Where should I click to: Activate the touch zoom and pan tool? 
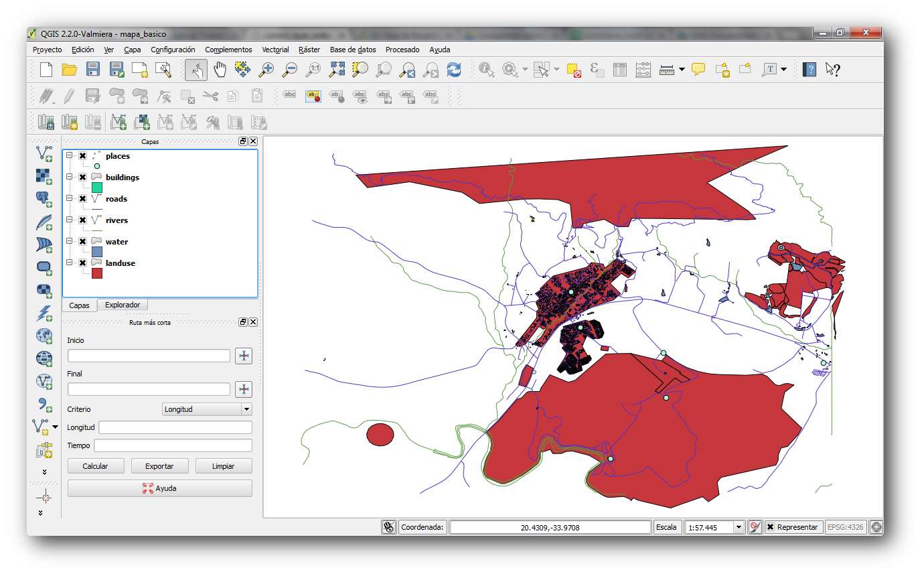point(196,69)
